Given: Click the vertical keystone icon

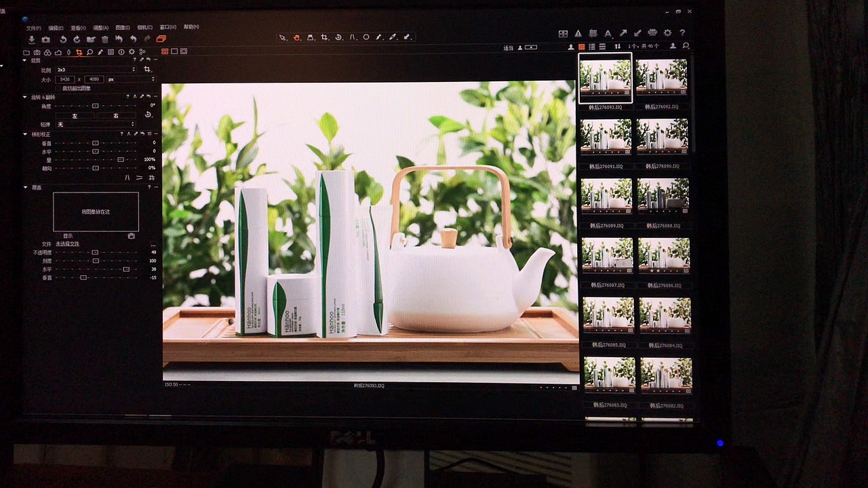Looking at the screenshot, I should pyautogui.click(x=127, y=178).
